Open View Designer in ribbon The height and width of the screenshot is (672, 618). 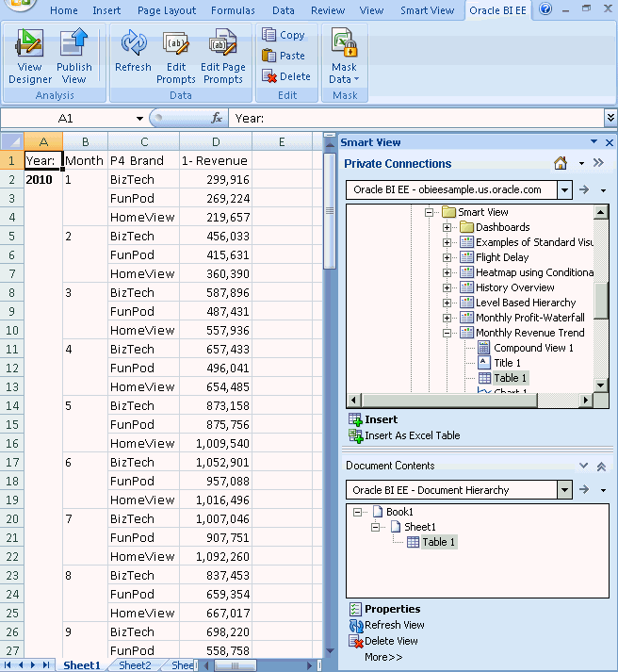click(x=29, y=57)
